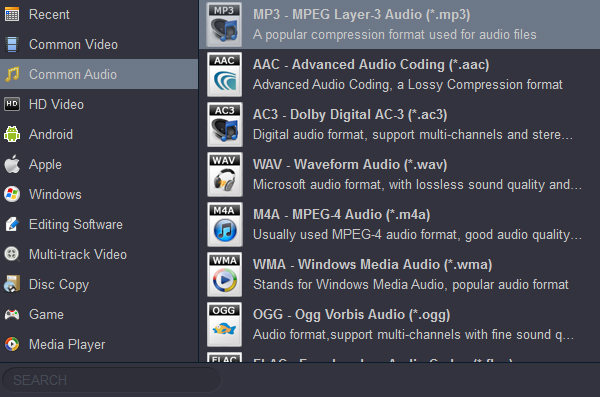Click the HD Video badge icon

click(x=12, y=104)
